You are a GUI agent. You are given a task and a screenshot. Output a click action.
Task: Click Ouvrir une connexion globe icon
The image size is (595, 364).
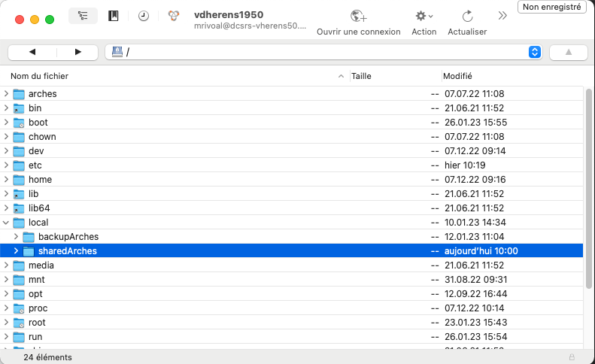[x=358, y=16]
